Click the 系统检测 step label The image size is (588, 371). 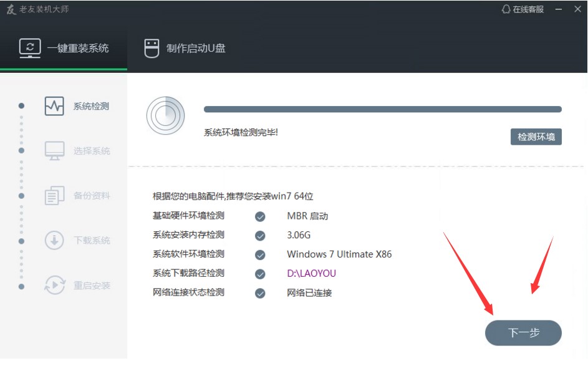[91, 107]
